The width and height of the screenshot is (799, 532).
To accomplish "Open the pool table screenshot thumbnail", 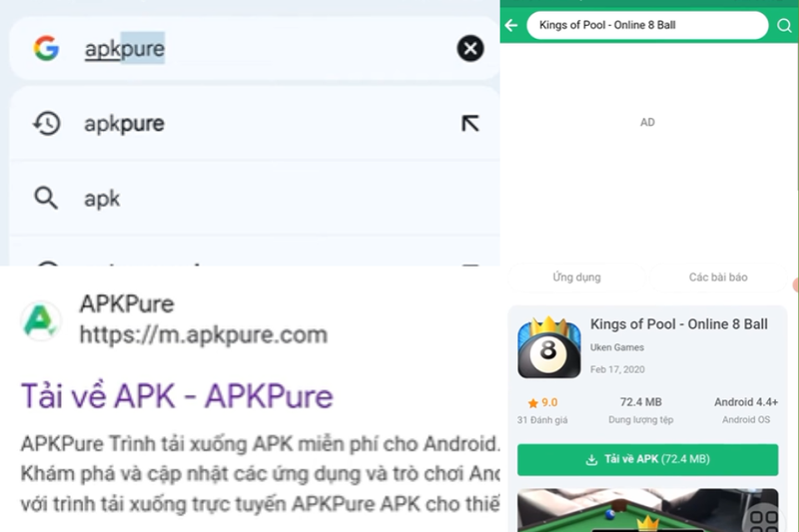I will (647, 510).
